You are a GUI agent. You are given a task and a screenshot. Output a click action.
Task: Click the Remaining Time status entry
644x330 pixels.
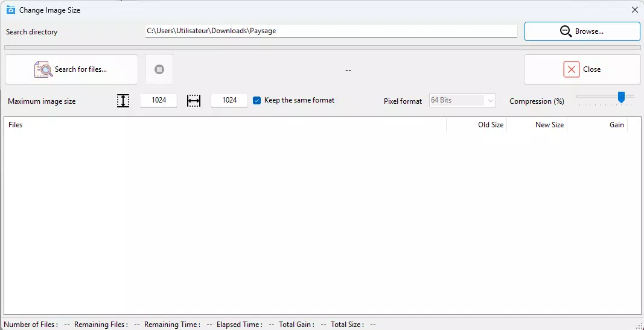point(178,324)
